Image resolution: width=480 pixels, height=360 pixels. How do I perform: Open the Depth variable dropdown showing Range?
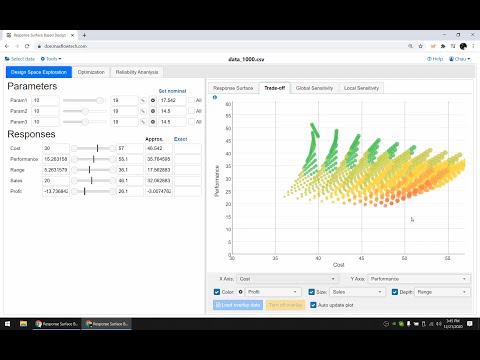tap(442, 292)
